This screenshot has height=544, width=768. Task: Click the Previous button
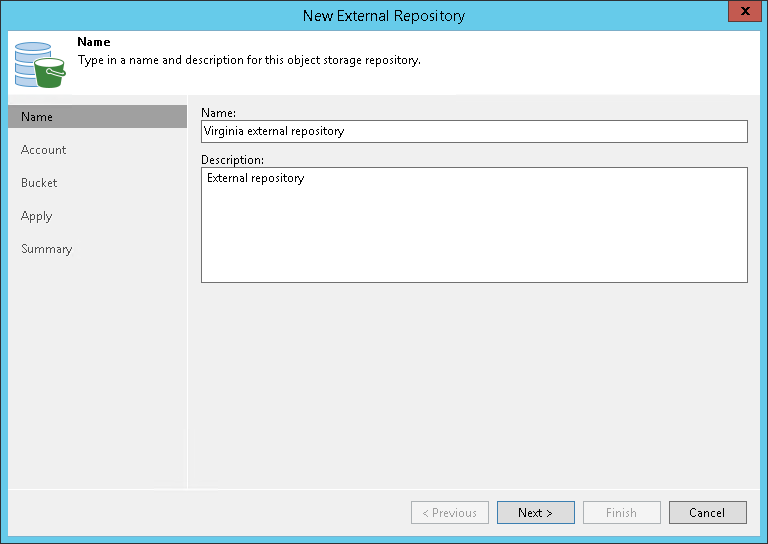click(x=450, y=512)
